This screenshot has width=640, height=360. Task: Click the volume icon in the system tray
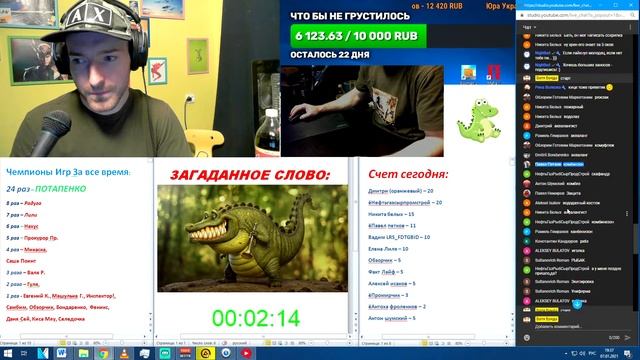point(582,353)
